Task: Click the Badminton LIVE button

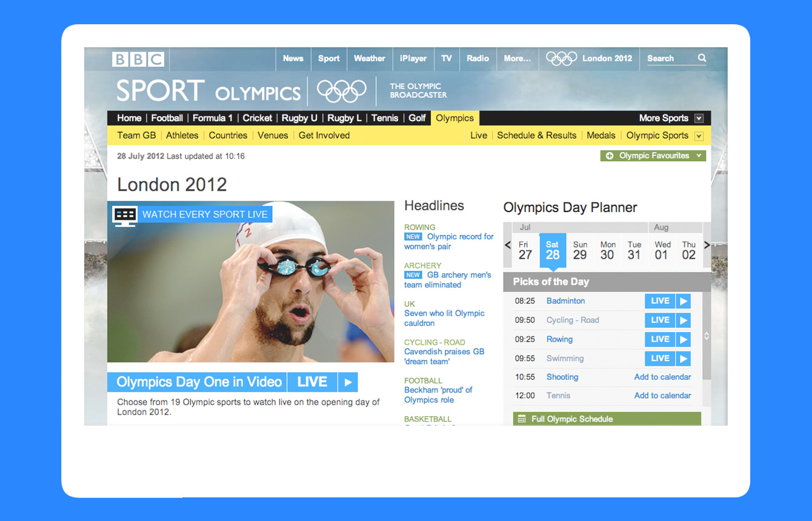Action: (661, 301)
